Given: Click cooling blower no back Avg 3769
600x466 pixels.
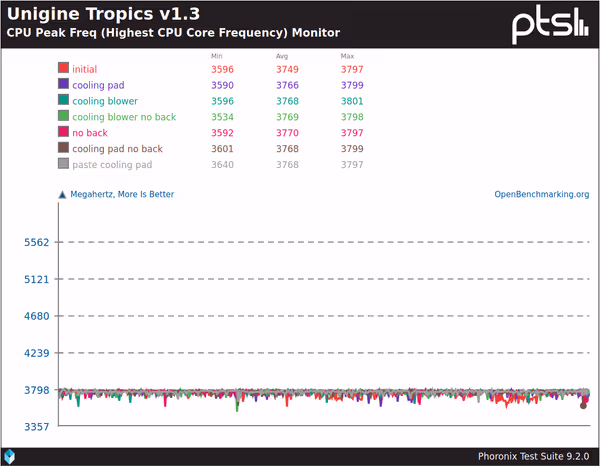Looking at the screenshot, I should pos(287,117).
